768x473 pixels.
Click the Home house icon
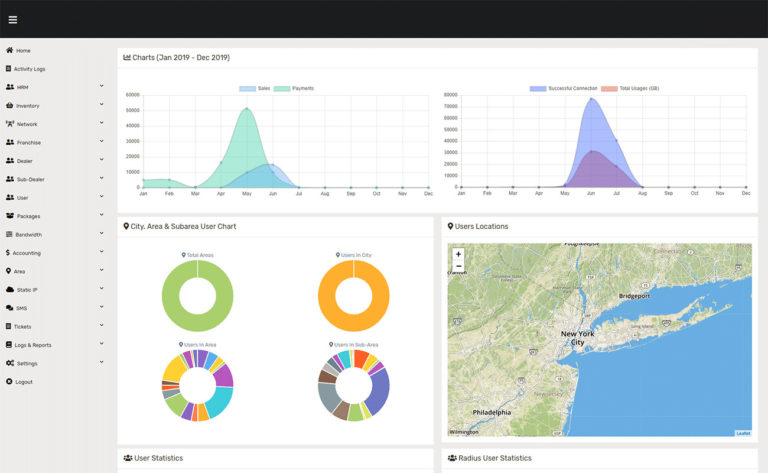pos(9,50)
